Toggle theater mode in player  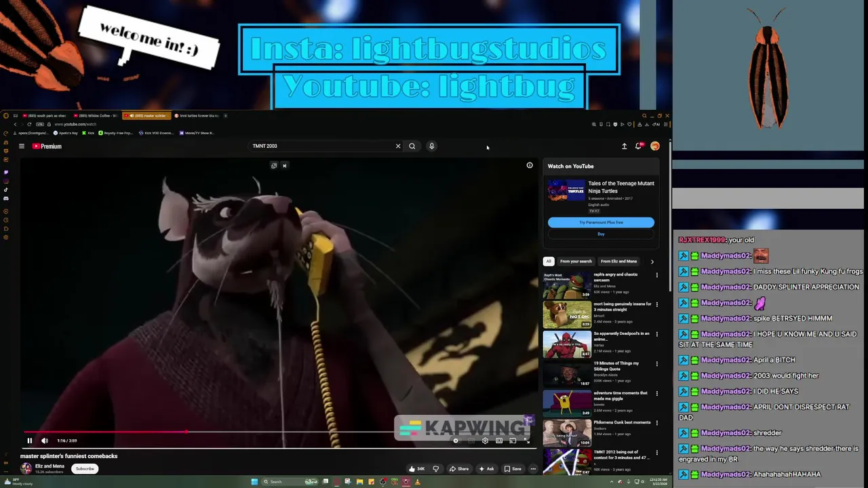click(x=499, y=441)
